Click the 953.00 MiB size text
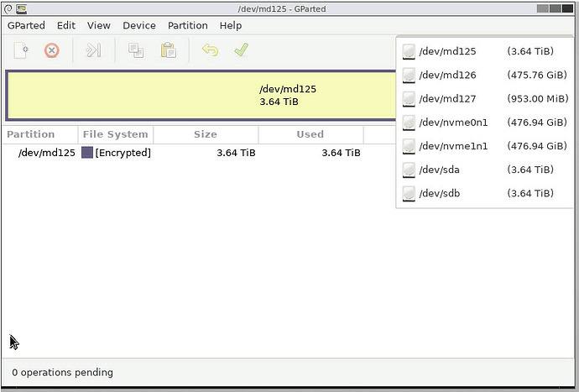Image resolution: width=579 pixels, height=392 pixels. coord(538,99)
